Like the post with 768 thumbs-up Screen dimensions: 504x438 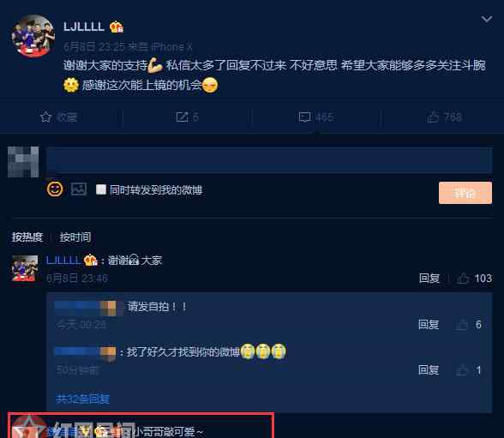[x=433, y=117]
